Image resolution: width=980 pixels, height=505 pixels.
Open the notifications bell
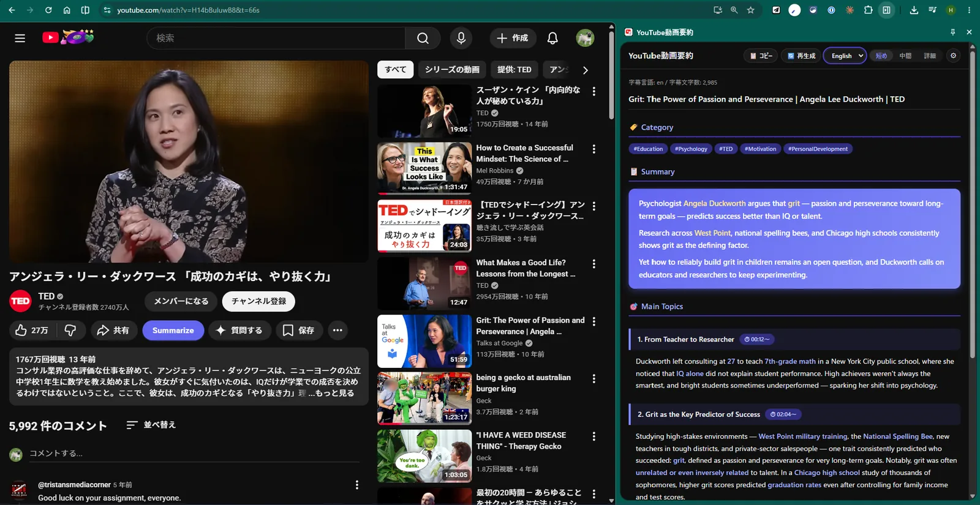coord(552,38)
